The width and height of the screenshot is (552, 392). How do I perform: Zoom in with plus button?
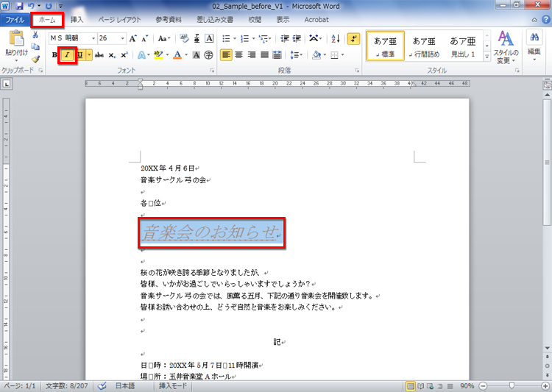545,386
